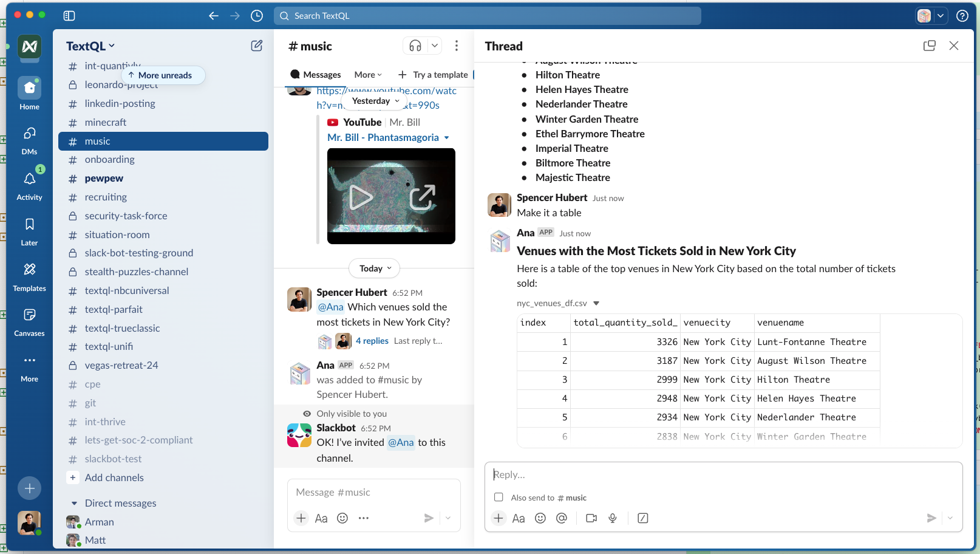This screenshot has width=980, height=554.
Task: Open the help question mark icon
Action: 962,16
